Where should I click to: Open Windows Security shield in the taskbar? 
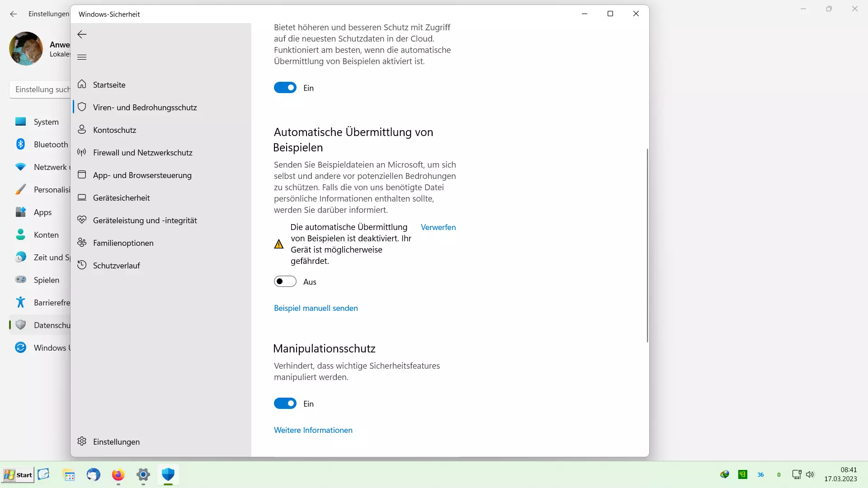point(168,474)
